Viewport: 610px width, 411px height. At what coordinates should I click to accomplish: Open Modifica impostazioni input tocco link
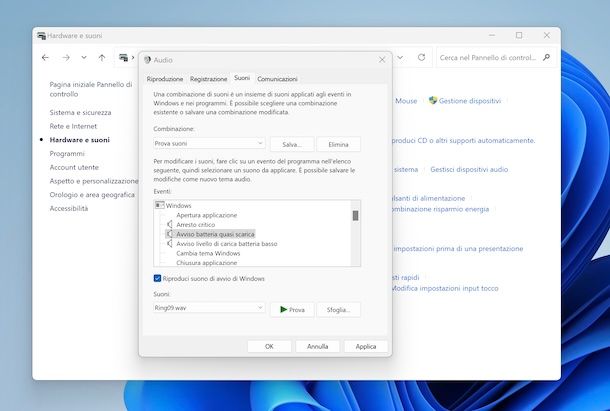[x=445, y=288]
